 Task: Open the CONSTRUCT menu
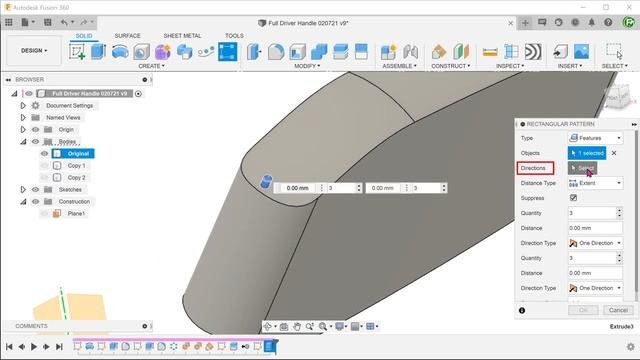[x=451, y=66]
